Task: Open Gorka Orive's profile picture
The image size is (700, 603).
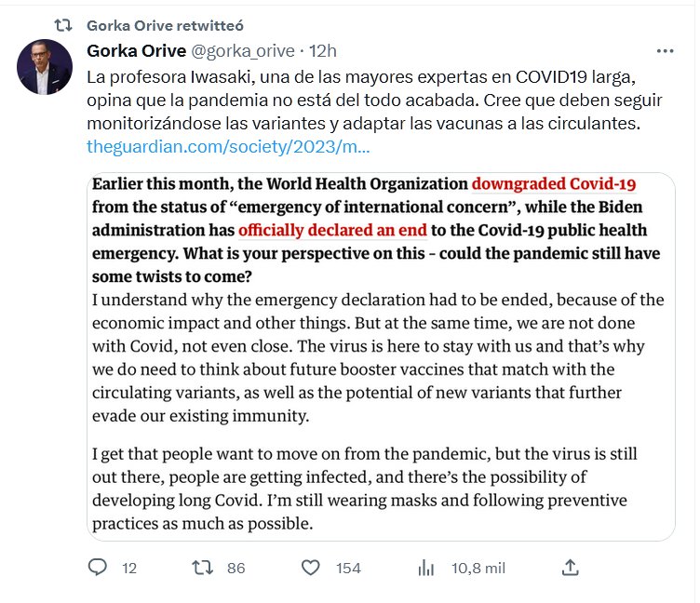Action: click(45, 67)
